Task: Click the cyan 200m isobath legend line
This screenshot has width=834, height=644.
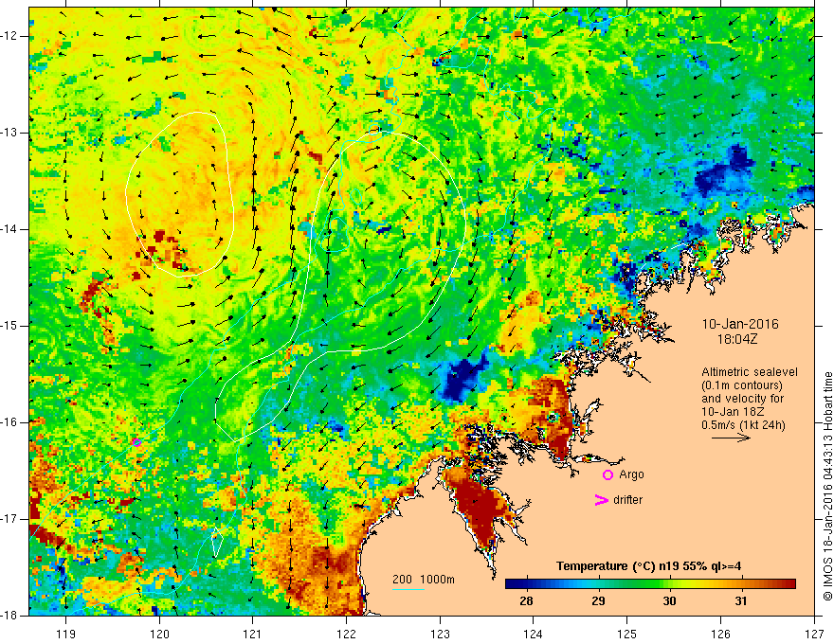Action: [408, 589]
